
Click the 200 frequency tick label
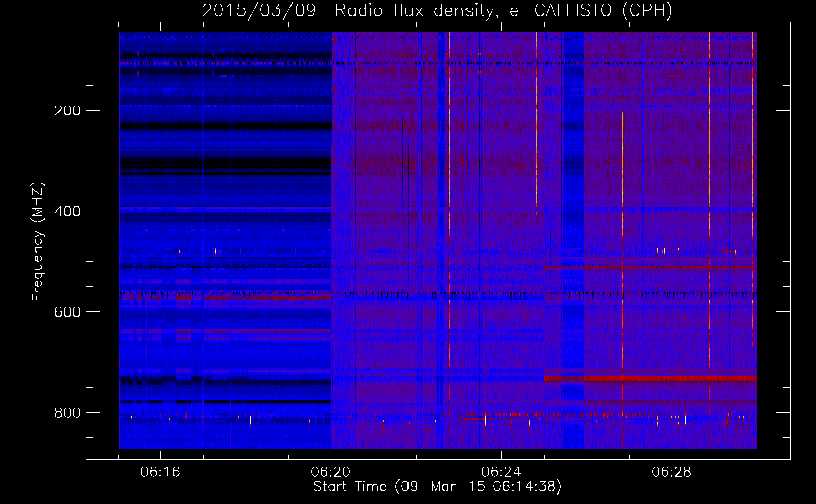pos(68,110)
